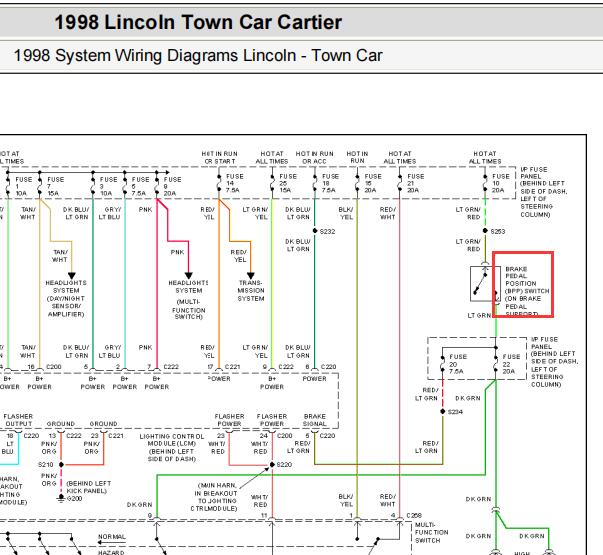The image size is (603, 555).
Task: Select the Fuse 18 7.5A label
Action: point(330,183)
